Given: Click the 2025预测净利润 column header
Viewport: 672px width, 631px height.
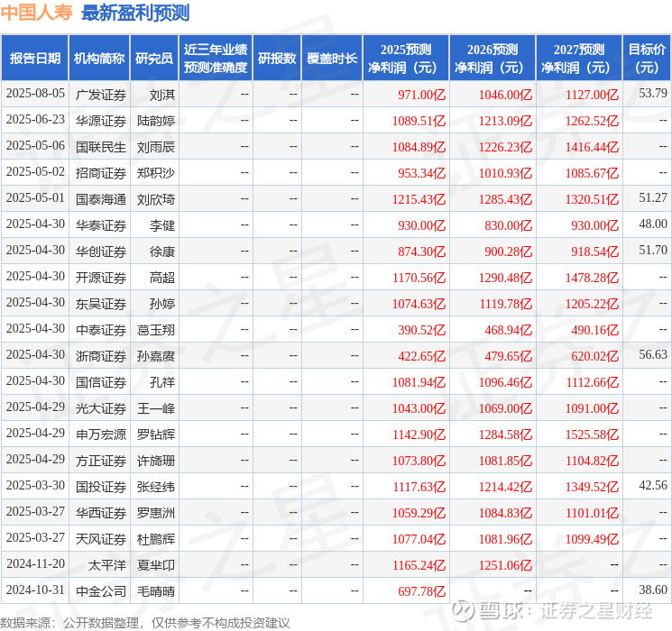Looking at the screenshot, I should pyautogui.click(x=406, y=59).
